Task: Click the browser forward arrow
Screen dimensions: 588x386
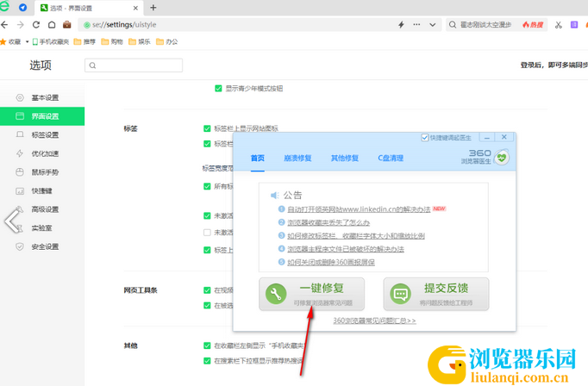Action: point(20,25)
